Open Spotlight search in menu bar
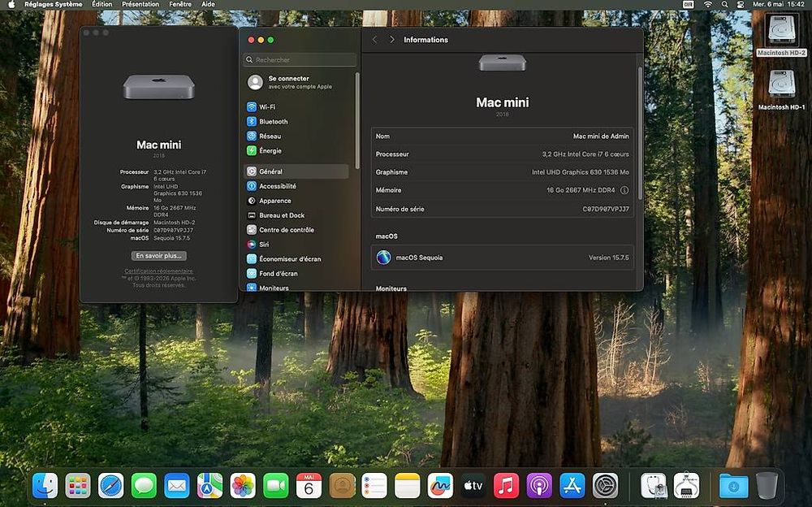This screenshot has height=507, width=812. [724, 4]
